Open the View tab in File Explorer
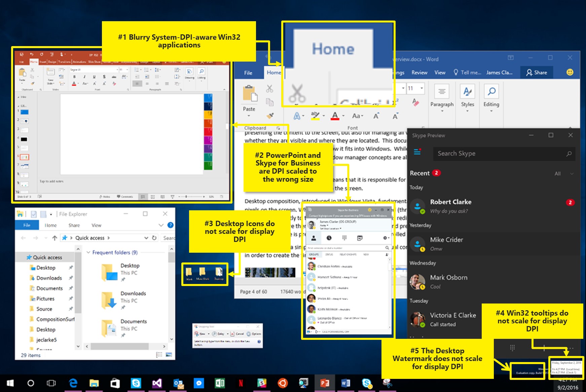Screen dimensions: 586x392 pyautogui.click(x=97, y=225)
